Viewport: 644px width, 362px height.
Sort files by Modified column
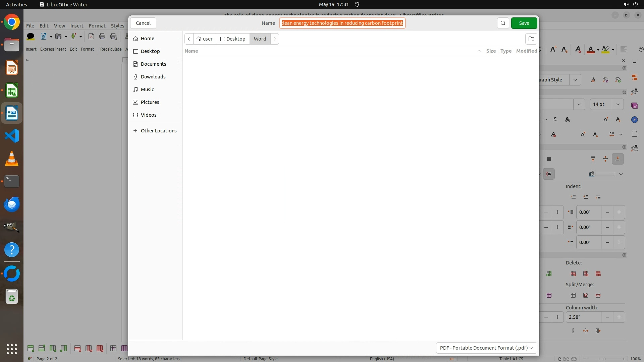526,51
